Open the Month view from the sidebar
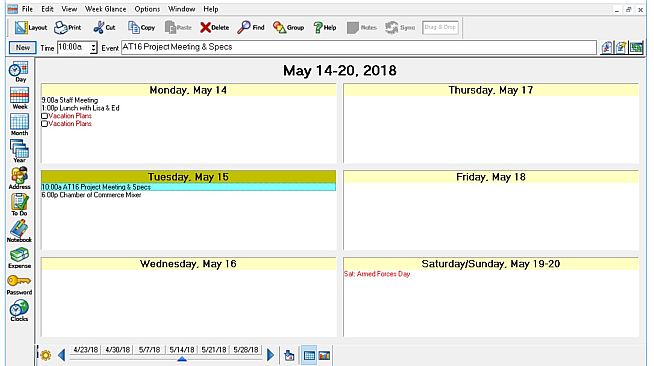The image size is (654, 366). click(x=19, y=125)
